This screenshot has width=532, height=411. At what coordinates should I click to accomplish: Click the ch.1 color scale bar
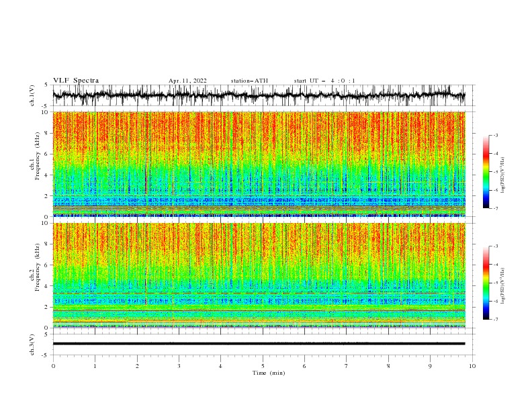tap(486, 172)
